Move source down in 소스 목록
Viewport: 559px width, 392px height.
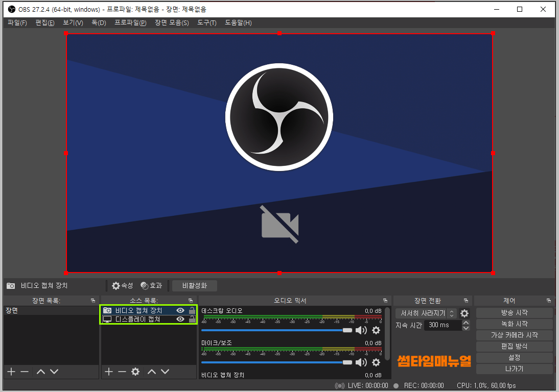click(x=165, y=372)
